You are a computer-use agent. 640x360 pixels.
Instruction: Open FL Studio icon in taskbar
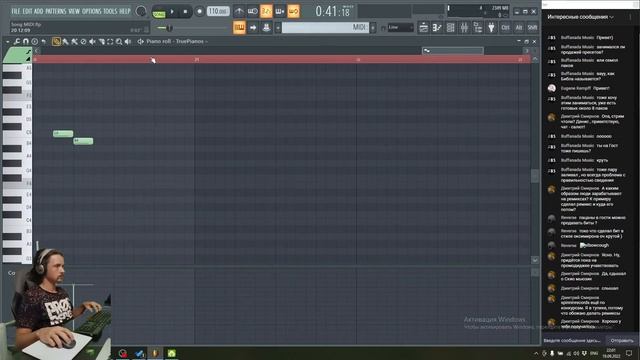[155, 353]
